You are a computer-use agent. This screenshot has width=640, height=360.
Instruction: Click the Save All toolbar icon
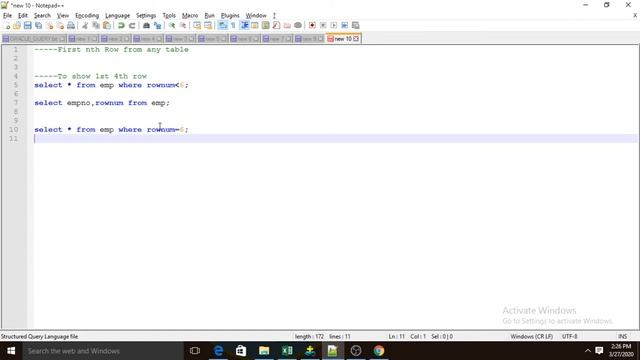point(38,25)
